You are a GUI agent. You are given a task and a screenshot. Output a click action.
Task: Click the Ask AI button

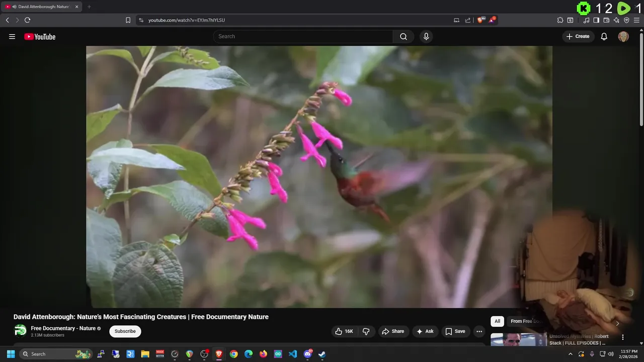pyautogui.click(x=425, y=331)
